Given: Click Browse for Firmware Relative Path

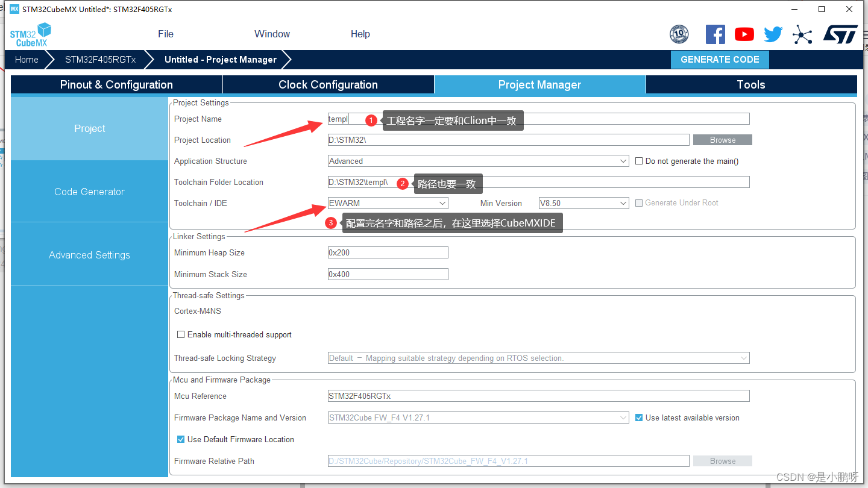Looking at the screenshot, I should (723, 461).
